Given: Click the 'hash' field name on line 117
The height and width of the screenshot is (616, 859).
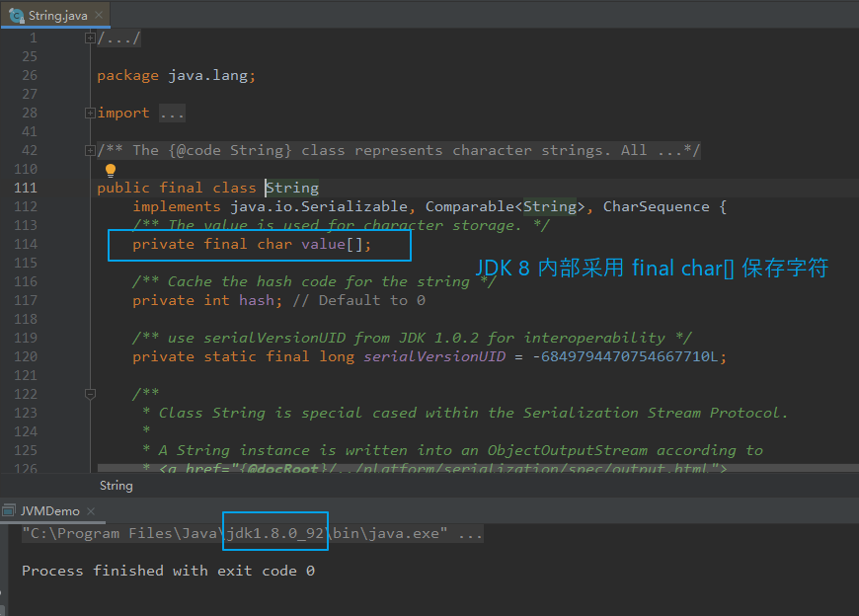Looking at the screenshot, I should click(257, 300).
